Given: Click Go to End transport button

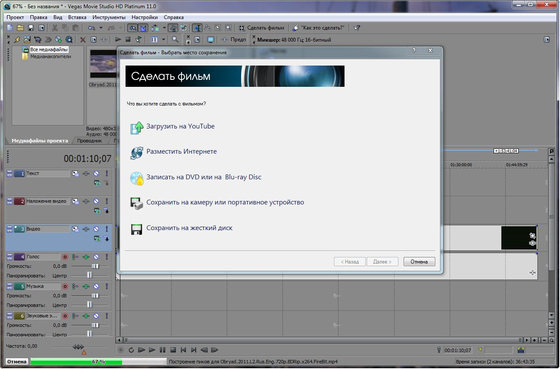Looking at the screenshot, I should [194, 350].
